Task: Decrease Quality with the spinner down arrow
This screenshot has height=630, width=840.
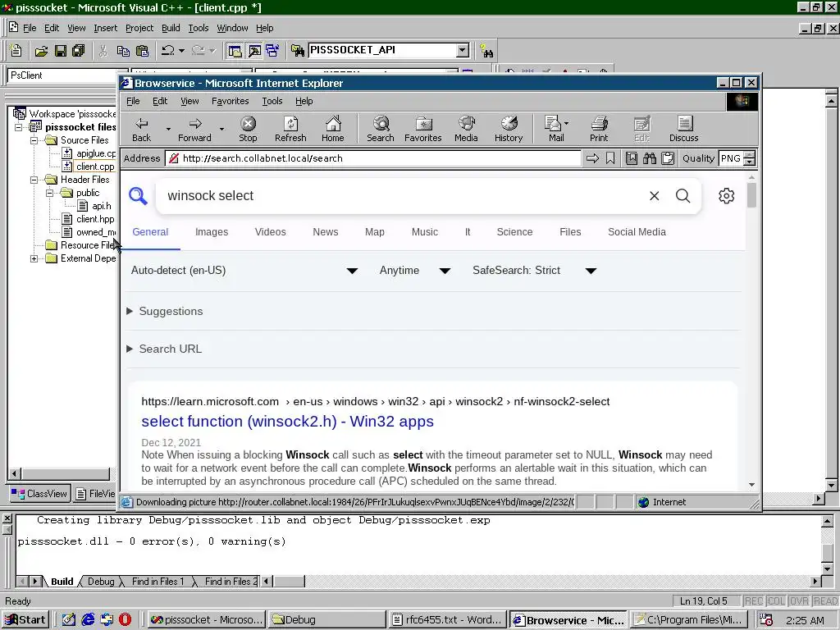Action: 750,162
